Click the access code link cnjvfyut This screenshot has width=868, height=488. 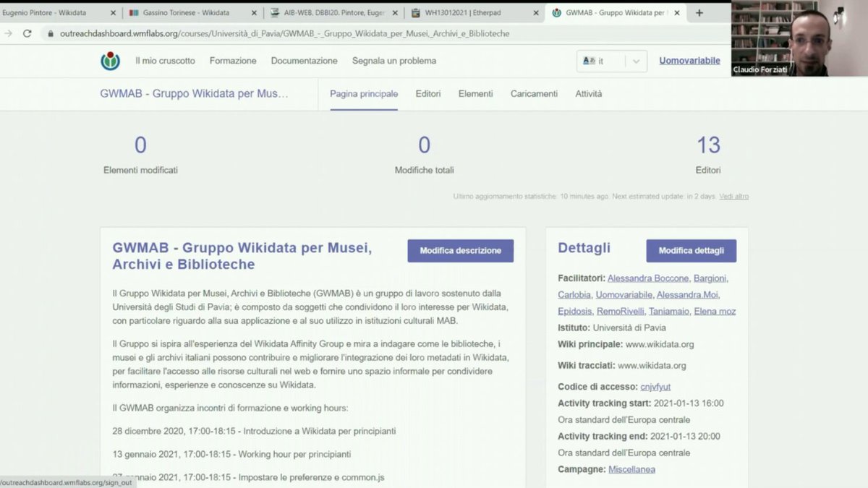(x=655, y=388)
